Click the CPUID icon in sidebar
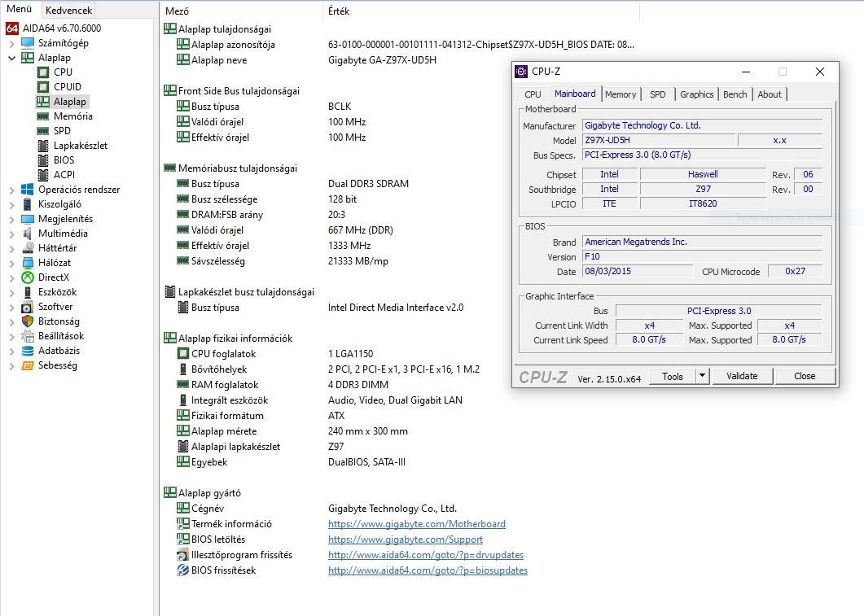864x616 pixels. click(x=43, y=87)
